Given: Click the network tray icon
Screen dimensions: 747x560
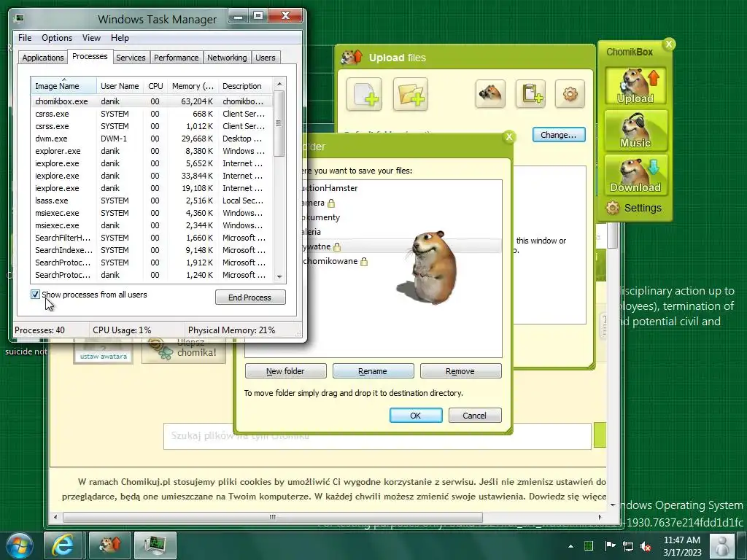Looking at the screenshot, I should click(x=628, y=546).
